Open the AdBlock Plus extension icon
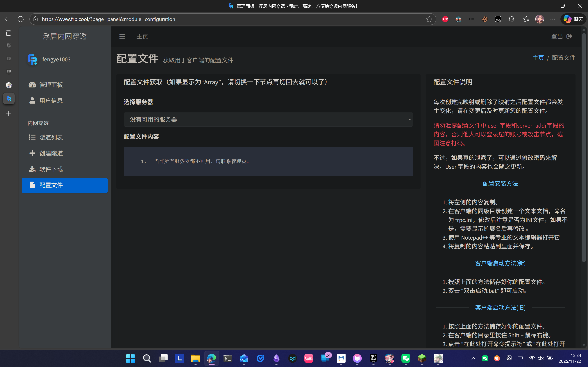 tap(445, 19)
